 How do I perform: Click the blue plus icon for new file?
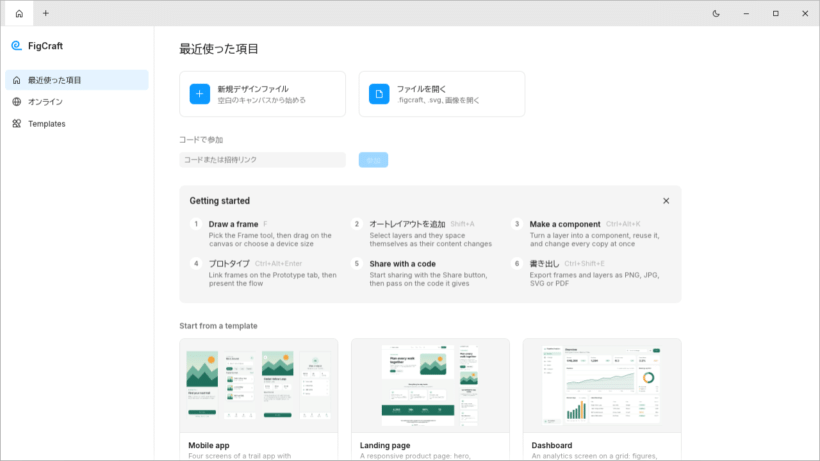point(200,94)
